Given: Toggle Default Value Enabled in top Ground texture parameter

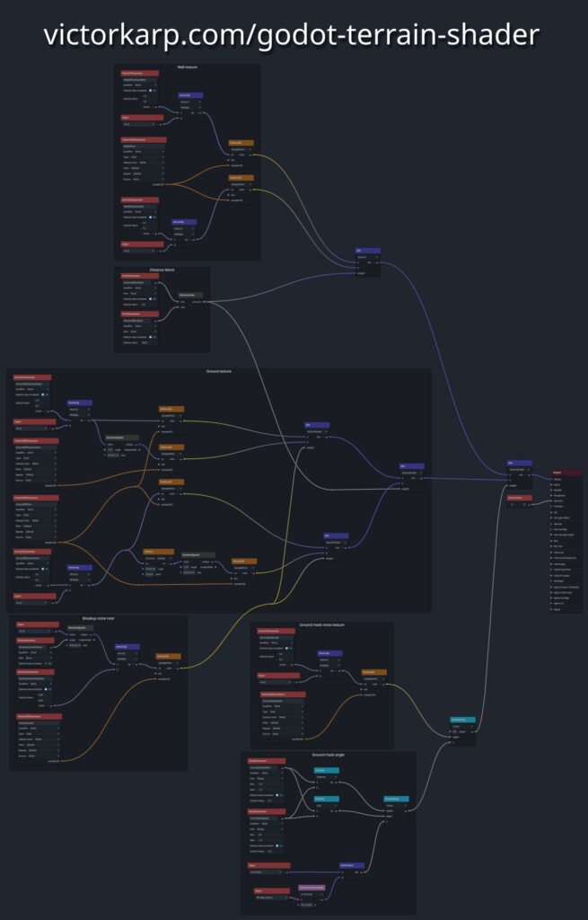Looking at the screenshot, I should (43, 394).
